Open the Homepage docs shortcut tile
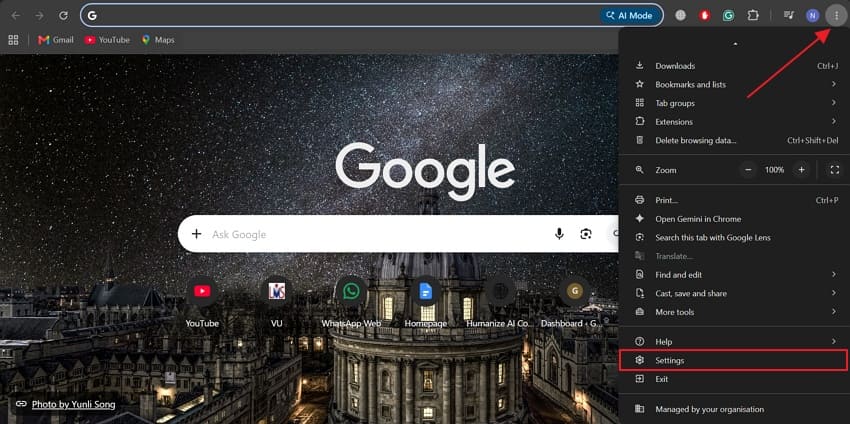Image resolution: width=850 pixels, height=424 pixels. (426, 303)
